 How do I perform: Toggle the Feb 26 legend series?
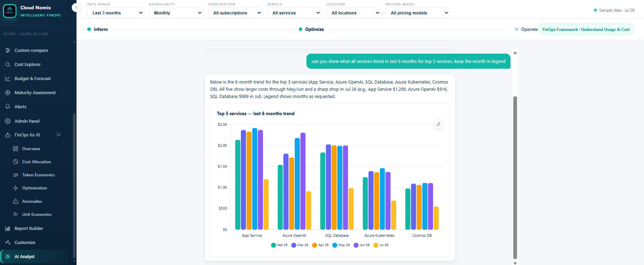tap(279, 245)
